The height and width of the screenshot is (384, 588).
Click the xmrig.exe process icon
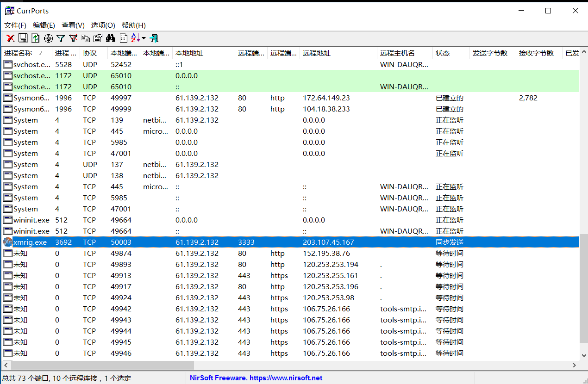[8, 242]
